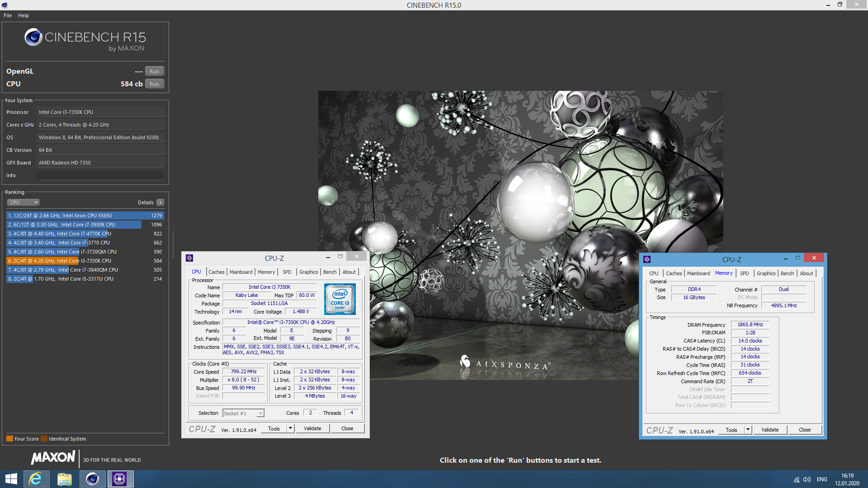Select the Xeon X5650 ranking row
Screen dimensions: 868x488
tap(85, 216)
